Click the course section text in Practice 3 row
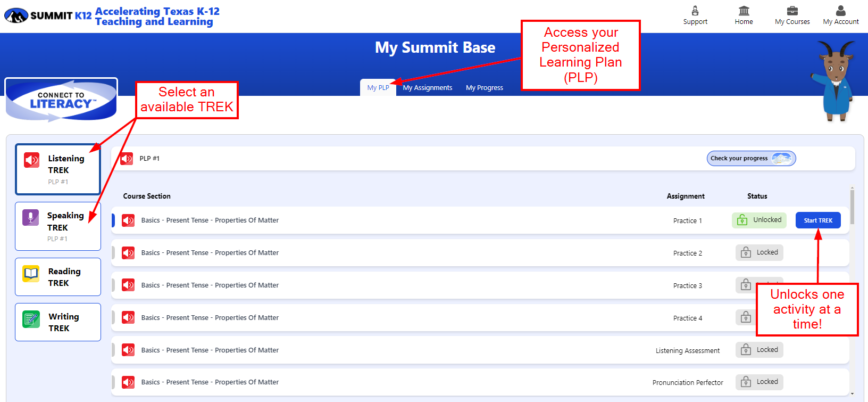The width and height of the screenshot is (868, 402). (210, 285)
